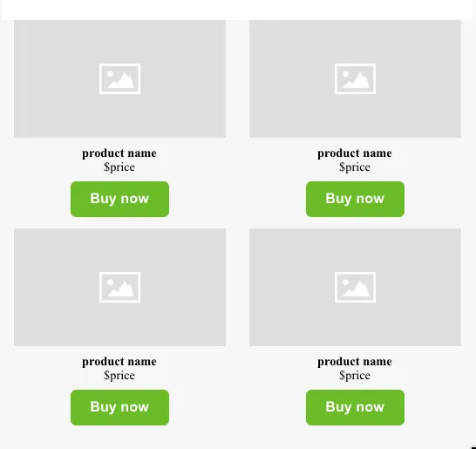Click the $price label of the bottom-left product
This screenshot has height=449, width=476.
(x=119, y=375)
